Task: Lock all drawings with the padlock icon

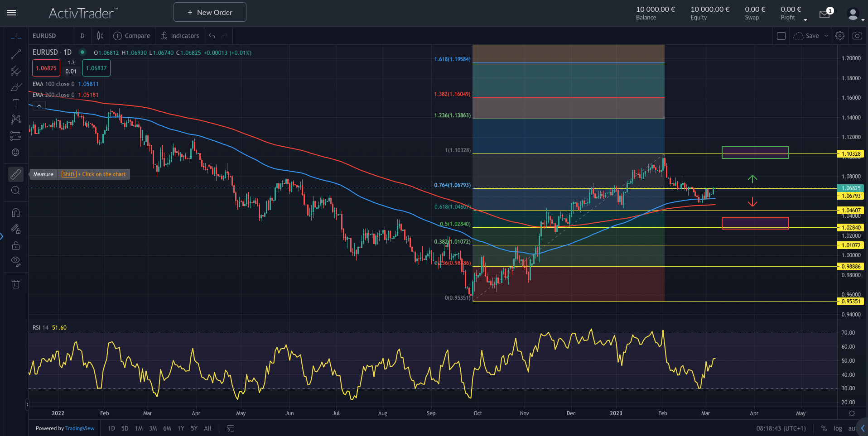Action: point(16,245)
